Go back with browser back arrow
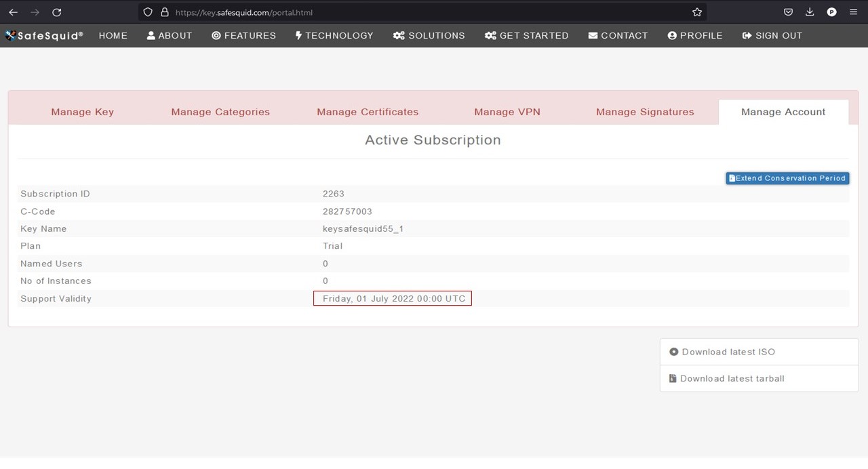Image resolution: width=868 pixels, height=469 pixels. pos(13,12)
